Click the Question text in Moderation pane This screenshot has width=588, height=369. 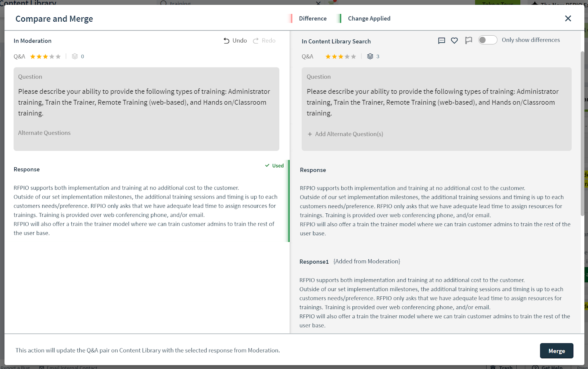pyautogui.click(x=144, y=102)
